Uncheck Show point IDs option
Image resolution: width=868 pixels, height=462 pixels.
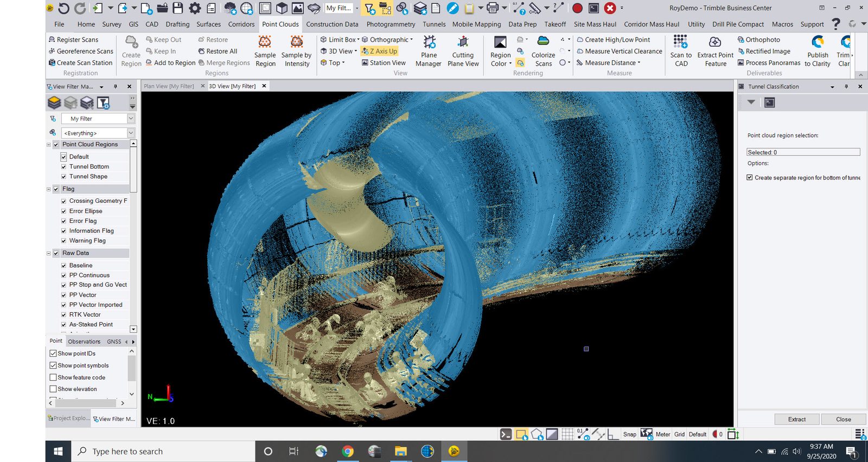pos(53,354)
